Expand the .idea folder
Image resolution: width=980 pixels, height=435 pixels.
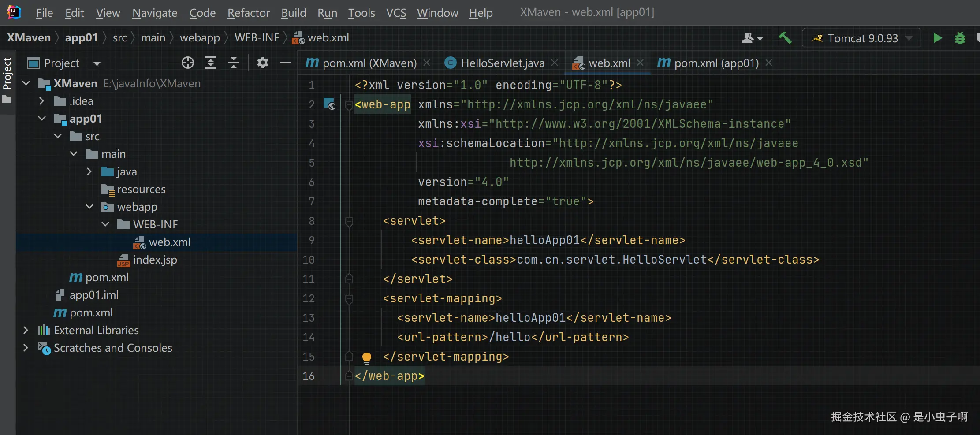[x=41, y=101]
